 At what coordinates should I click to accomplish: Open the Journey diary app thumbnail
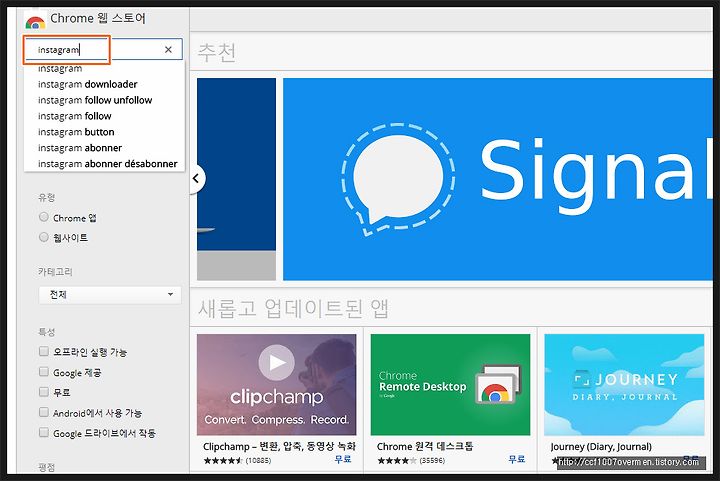[624, 385]
